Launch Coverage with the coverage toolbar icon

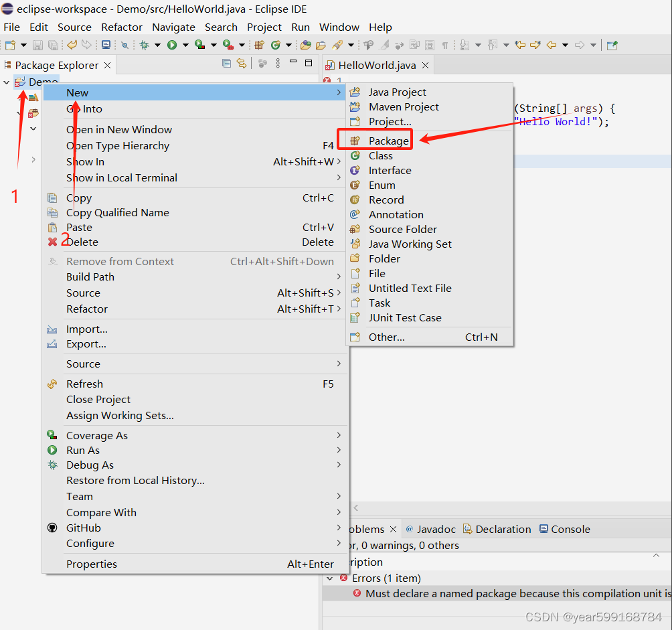200,45
